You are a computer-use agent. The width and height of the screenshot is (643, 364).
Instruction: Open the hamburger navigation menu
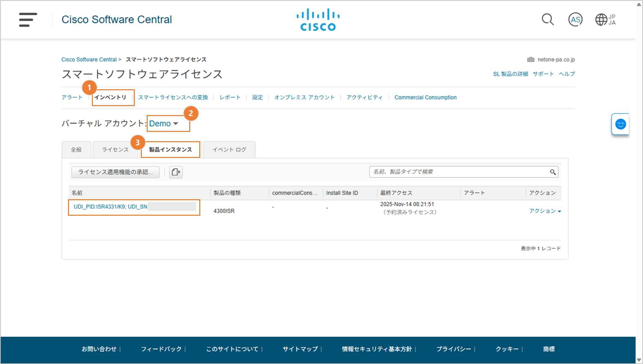click(28, 20)
